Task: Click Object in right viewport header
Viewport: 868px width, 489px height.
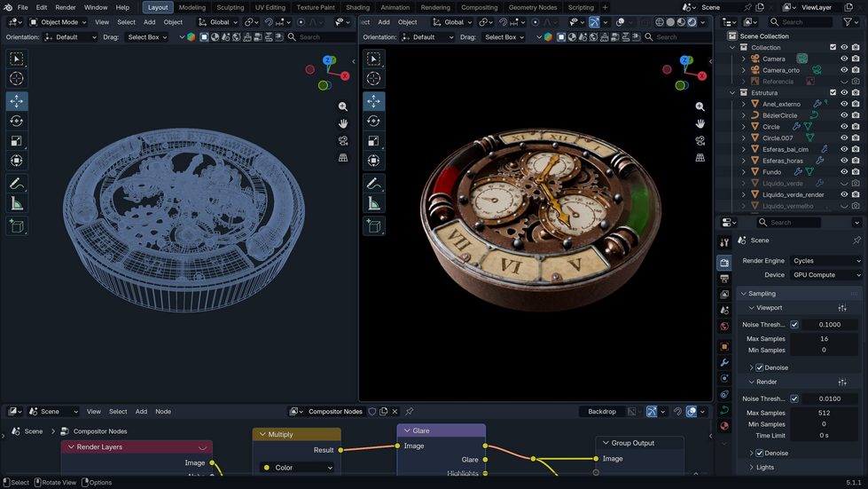Action: [x=408, y=22]
